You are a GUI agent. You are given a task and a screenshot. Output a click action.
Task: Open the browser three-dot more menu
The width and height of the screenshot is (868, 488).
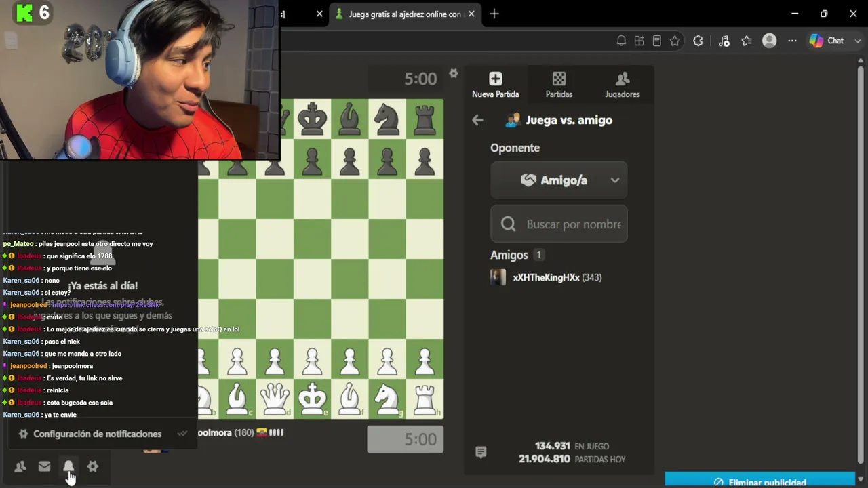tap(792, 41)
